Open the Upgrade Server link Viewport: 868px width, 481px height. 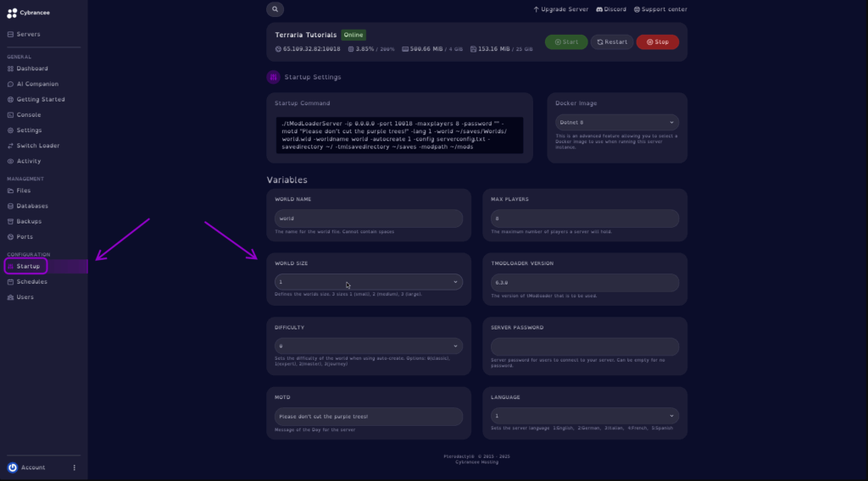pos(561,9)
